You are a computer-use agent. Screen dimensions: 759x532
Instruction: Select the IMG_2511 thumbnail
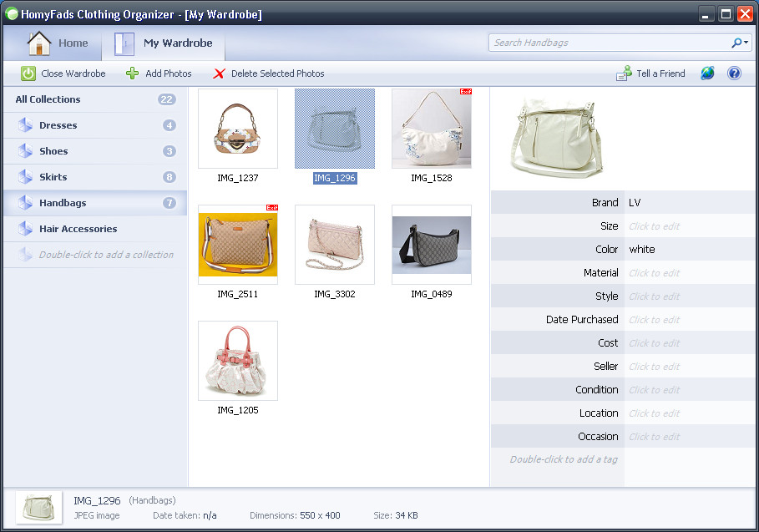click(x=238, y=245)
